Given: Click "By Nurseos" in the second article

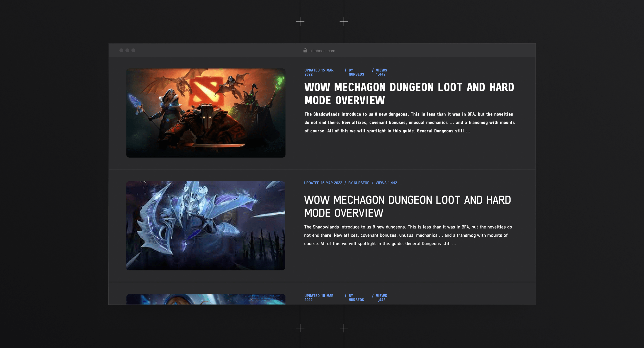Looking at the screenshot, I should click(x=359, y=183).
